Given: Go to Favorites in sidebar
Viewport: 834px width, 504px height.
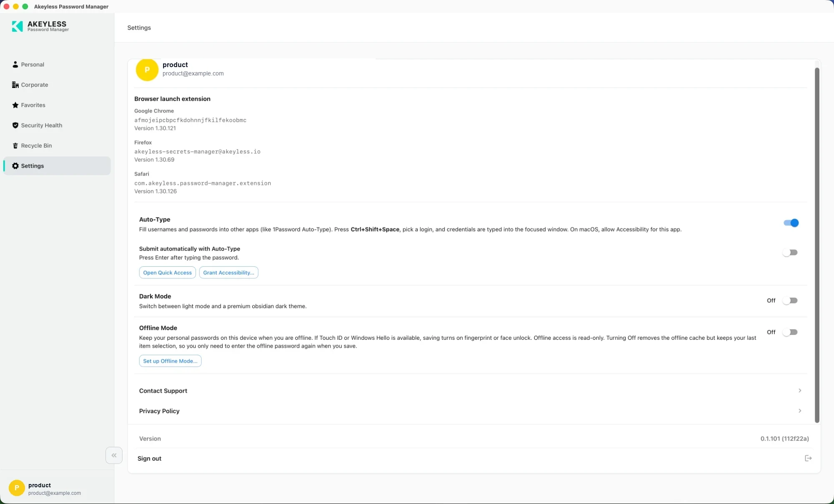Looking at the screenshot, I should [33, 105].
